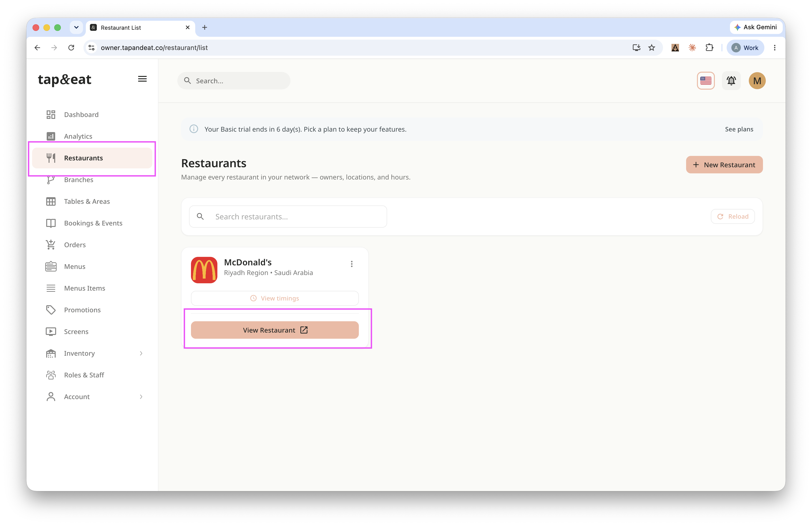Open Dashboard from the sidebar
Viewport: 812px width, 526px height.
coord(92,115)
